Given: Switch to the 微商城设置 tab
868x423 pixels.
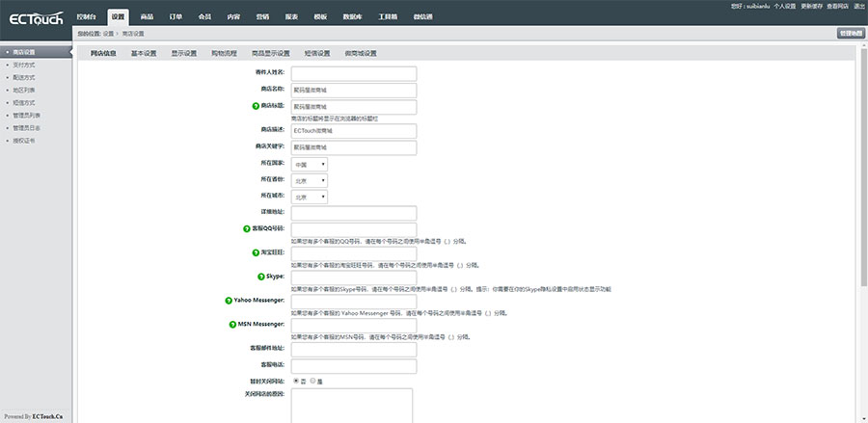Looking at the screenshot, I should 361,54.
